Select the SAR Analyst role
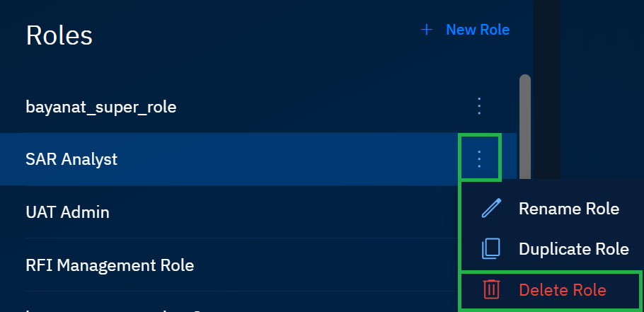The image size is (644, 312). (71, 160)
